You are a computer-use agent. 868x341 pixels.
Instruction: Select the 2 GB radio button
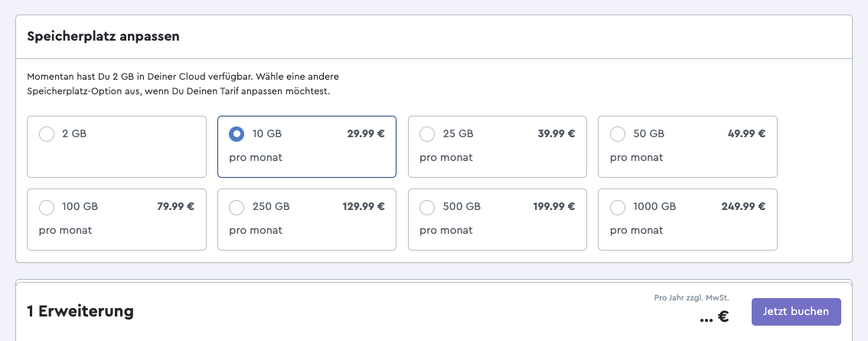(47, 134)
